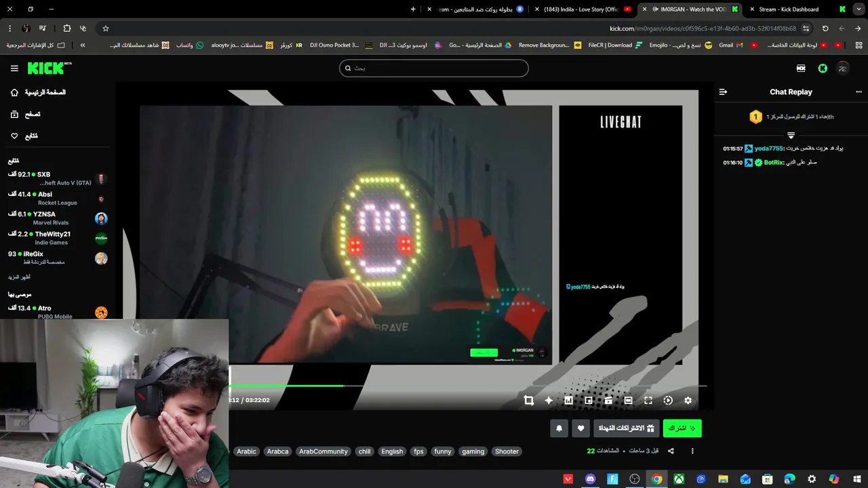Open Gmail bookmark
The height and width of the screenshot is (488, 868).
coord(730,45)
